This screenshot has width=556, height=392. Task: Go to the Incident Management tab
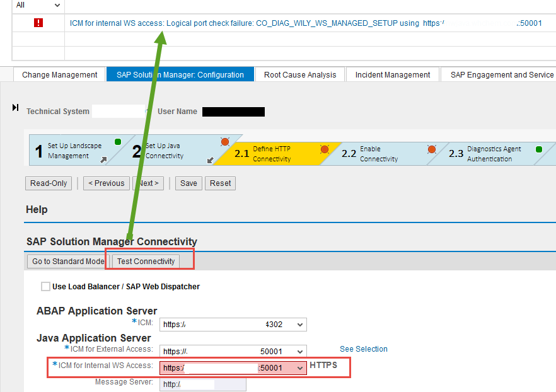coord(393,75)
